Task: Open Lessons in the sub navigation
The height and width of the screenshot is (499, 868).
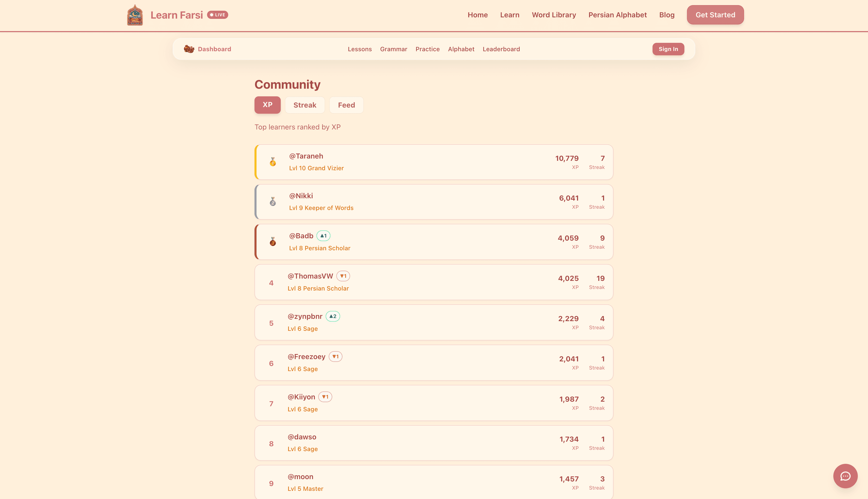Action: pyautogui.click(x=360, y=49)
